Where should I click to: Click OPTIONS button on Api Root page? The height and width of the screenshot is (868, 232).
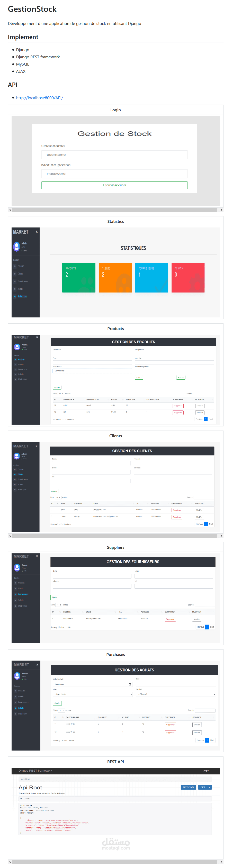pyautogui.click(x=188, y=787)
